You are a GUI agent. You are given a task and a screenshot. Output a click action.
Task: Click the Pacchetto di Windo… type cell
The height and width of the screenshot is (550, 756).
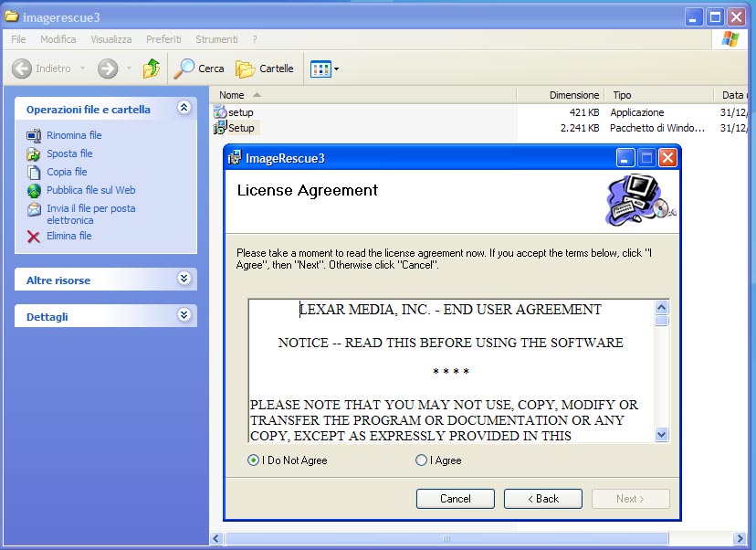point(657,128)
